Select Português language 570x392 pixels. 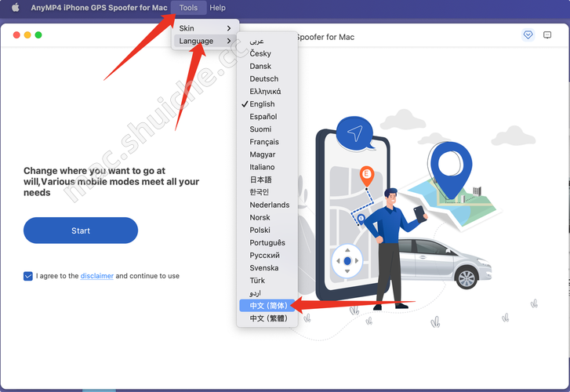point(267,242)
